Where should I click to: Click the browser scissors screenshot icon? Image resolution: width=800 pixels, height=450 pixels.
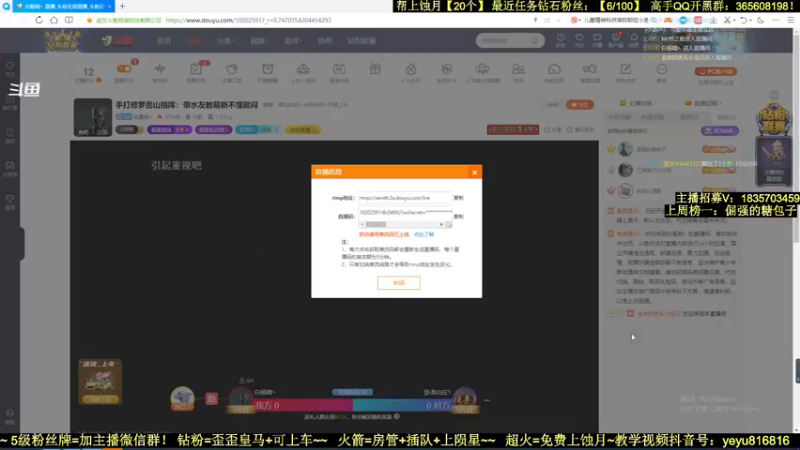coord(728,20)
